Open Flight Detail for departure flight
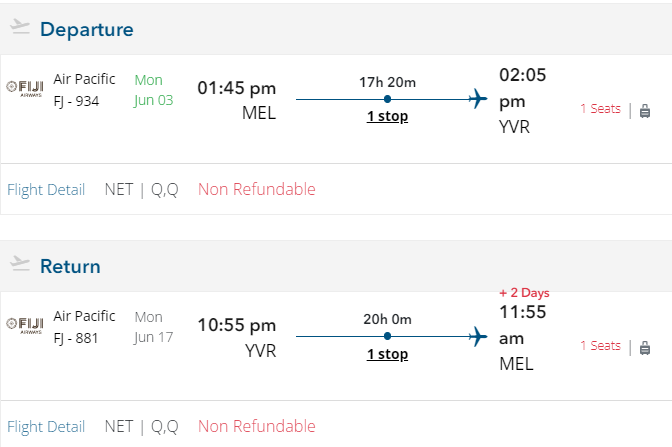The image size is (672, 447). [x=46, y=190]
